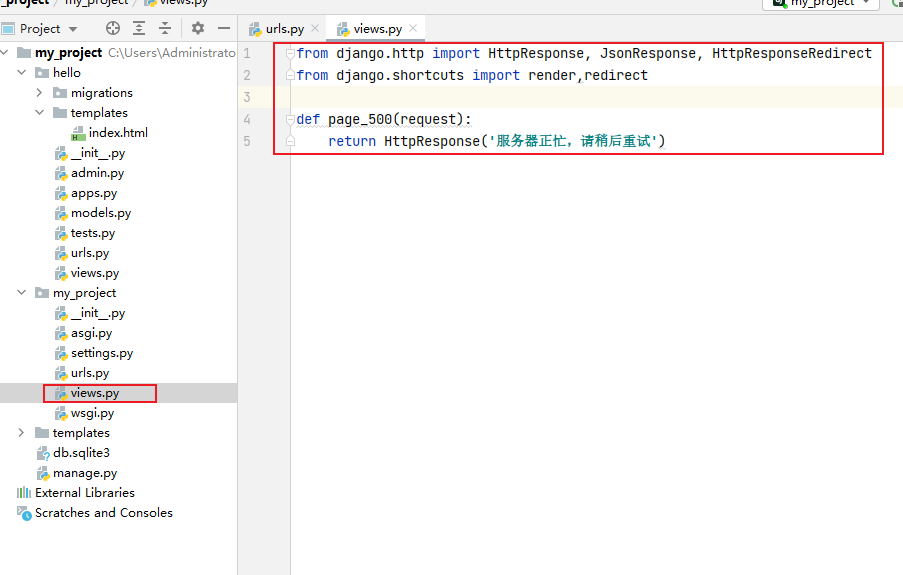Click the models.py Python file icon
The image size is (903, 575).
[61, 213]
